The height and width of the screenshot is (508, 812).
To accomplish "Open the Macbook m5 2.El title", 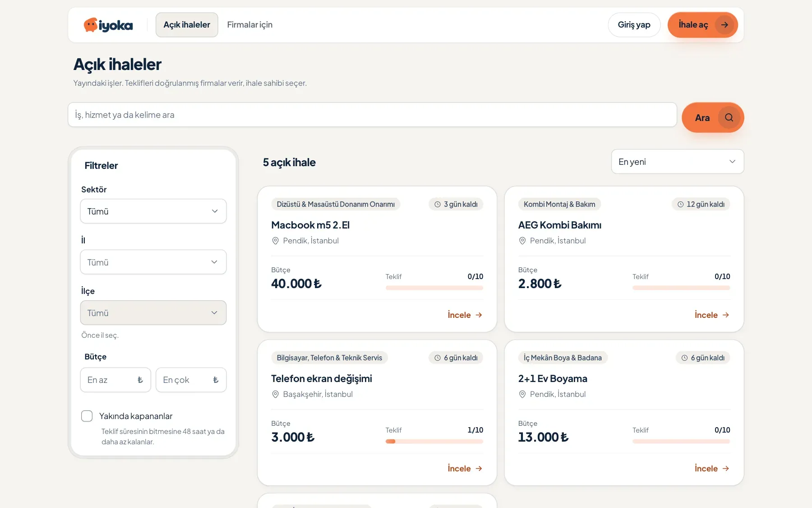I will coord(310,225).
